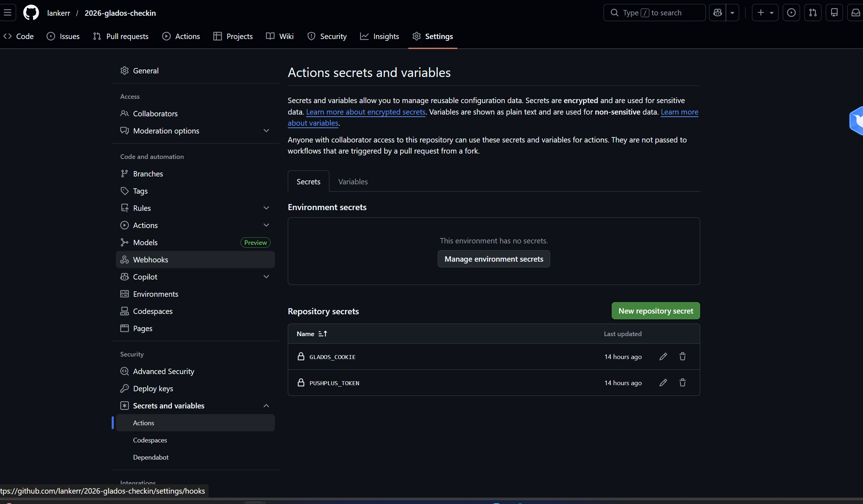Click the key icon next to Deploy keys

[125, 388]
